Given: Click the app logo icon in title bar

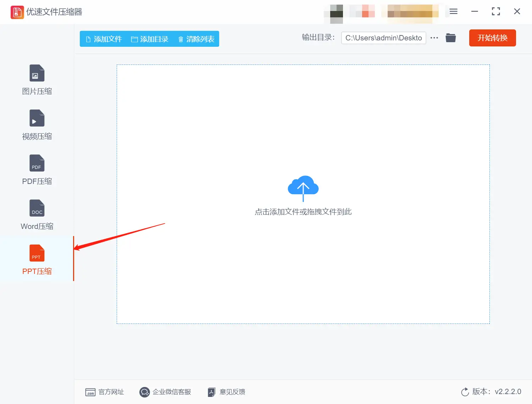Looking at the screenshot, I should (x=17, y=12).
